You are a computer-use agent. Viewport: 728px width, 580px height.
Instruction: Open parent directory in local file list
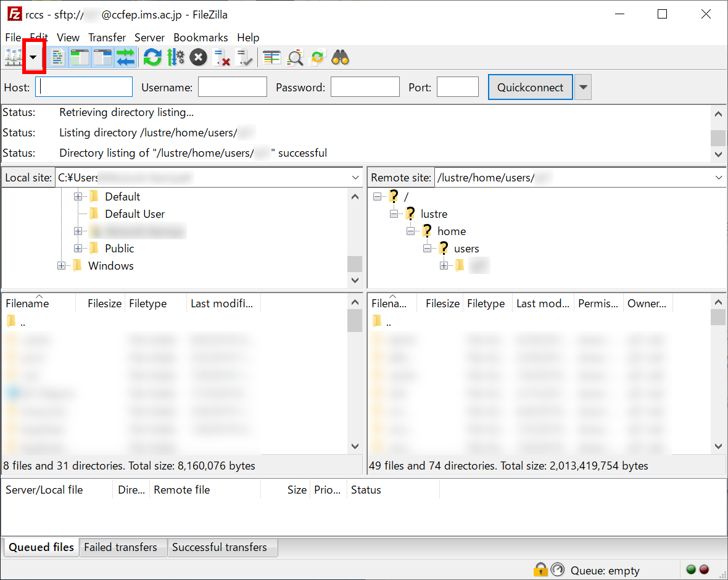point(16,322)
